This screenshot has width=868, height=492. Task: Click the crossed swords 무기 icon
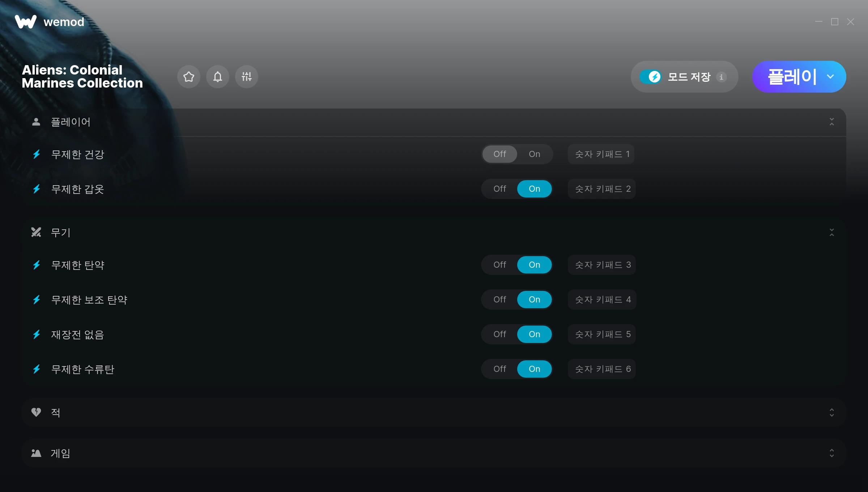[36, 232]
